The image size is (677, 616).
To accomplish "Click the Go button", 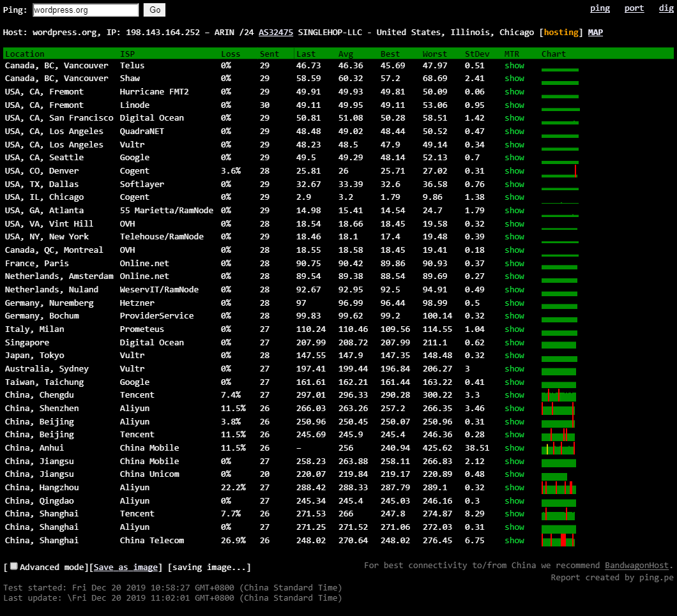I will (154, 10).
